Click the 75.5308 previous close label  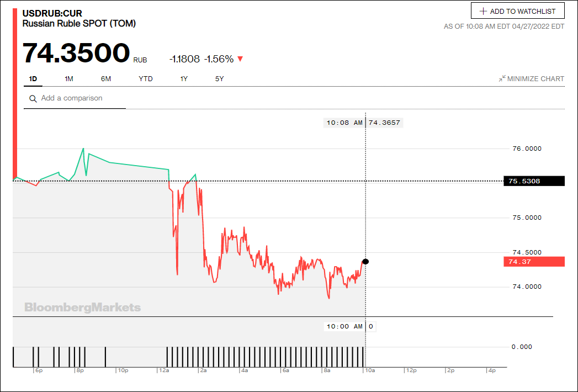534,181
